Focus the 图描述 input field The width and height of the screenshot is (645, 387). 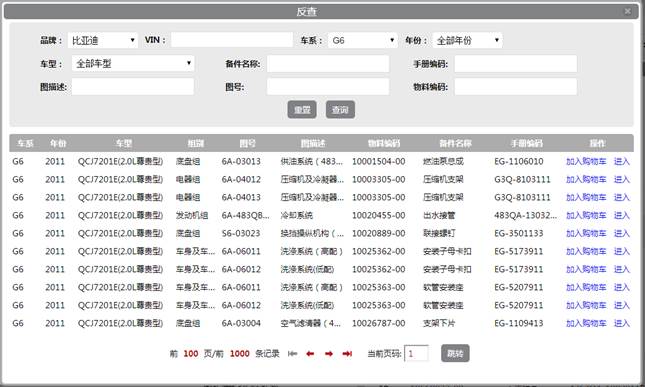tap(133, 87)
